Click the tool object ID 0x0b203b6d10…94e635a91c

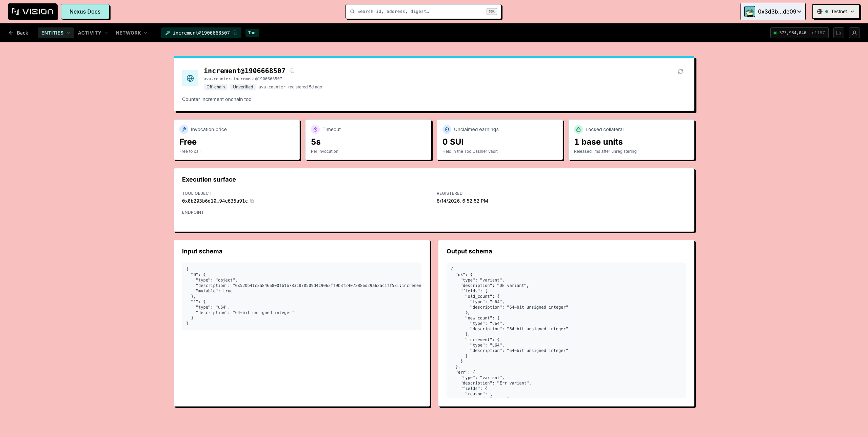(x=215, y=201)
